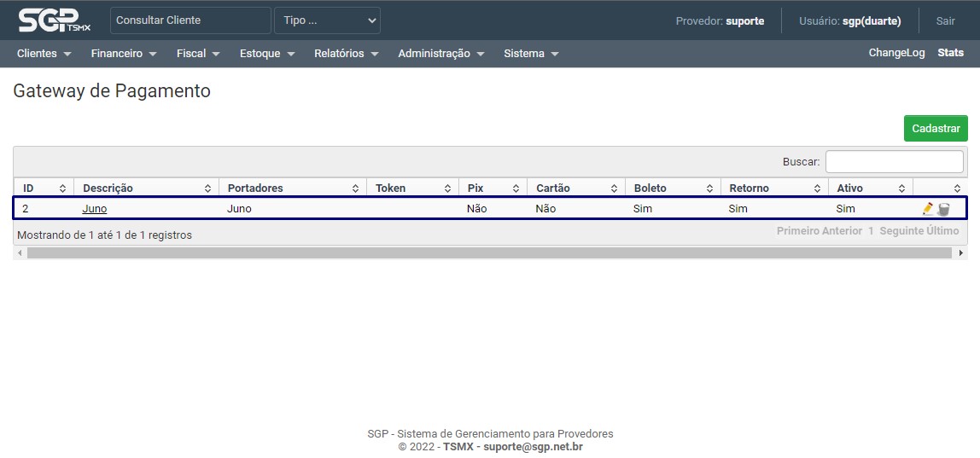This screenshot has height=458, width=980.
Task: Open the Sistema menu
Action: point(531,54)
